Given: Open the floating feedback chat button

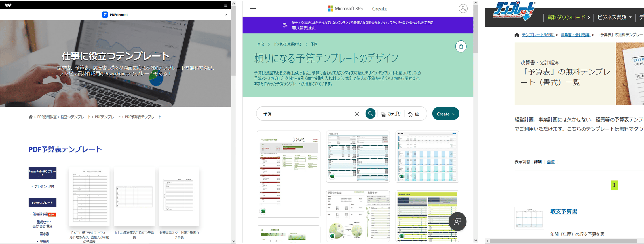Looking at the screenshot, I should 457,221.
